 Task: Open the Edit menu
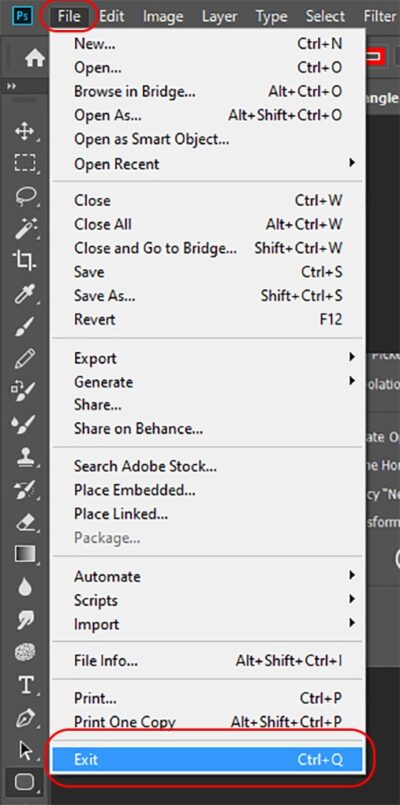(x=111, y=16)
